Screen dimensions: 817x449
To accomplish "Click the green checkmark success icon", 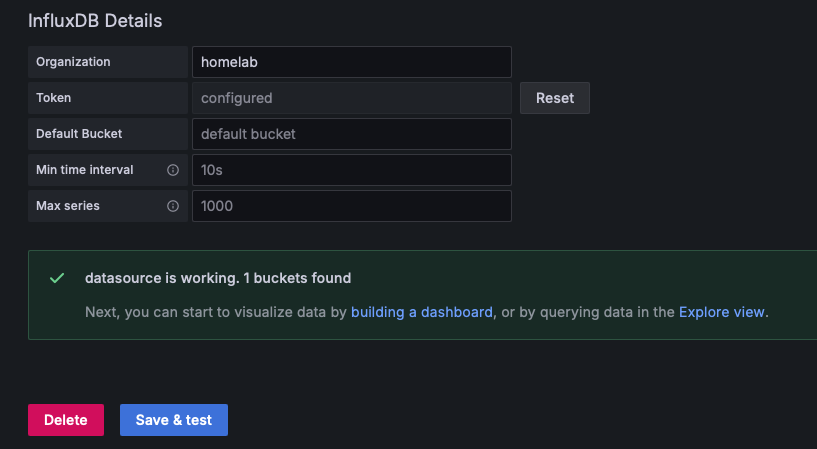I will click(x=57, y=278).
